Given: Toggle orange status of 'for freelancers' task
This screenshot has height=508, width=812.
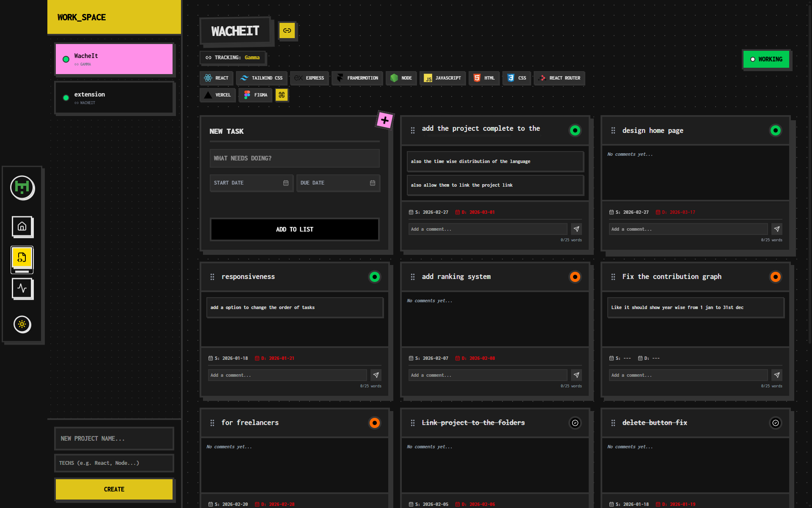Looking at the screenshot, I should point(375,423).
